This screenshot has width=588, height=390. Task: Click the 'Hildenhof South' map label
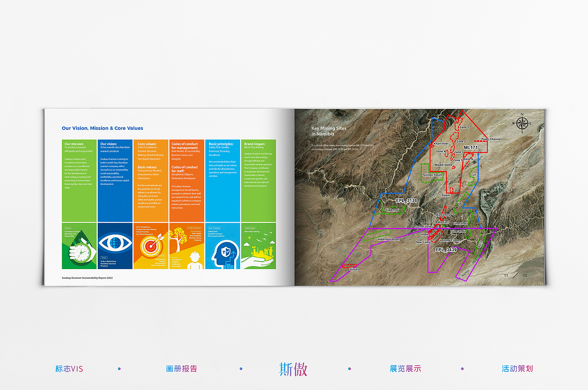tap(388, 239)
